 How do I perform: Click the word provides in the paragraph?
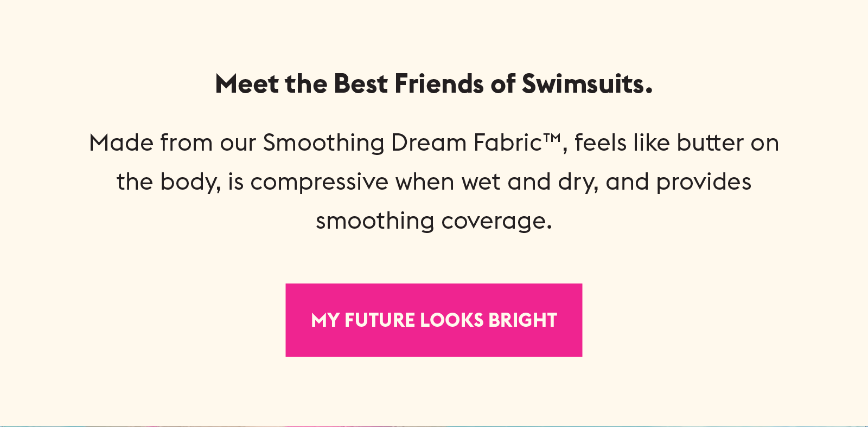(x=704, y=183)
